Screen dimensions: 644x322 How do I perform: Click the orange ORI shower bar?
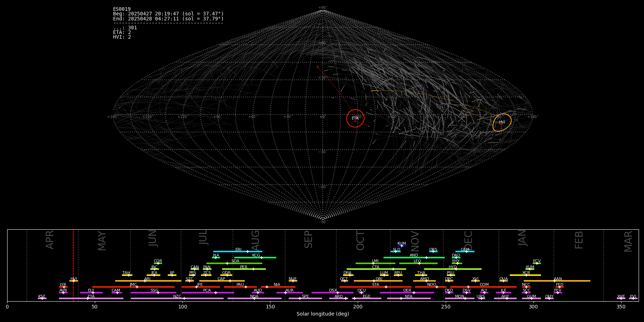point(378,281)
